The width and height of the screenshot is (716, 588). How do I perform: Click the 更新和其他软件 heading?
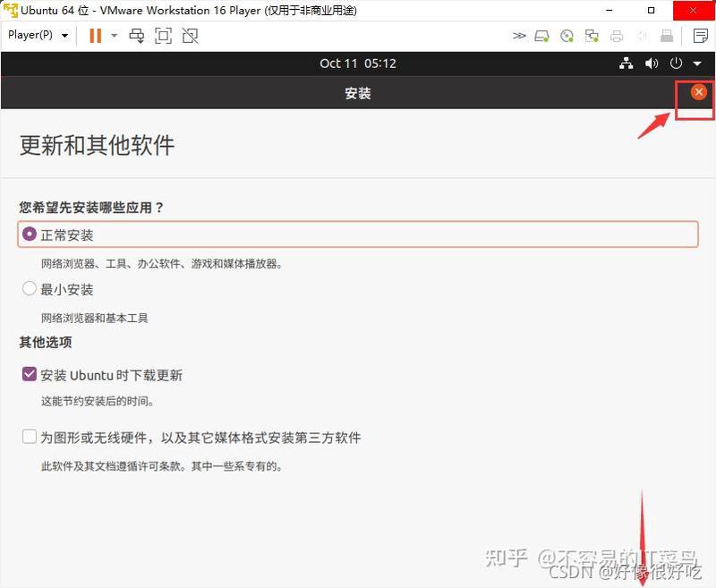coord(97,145)
